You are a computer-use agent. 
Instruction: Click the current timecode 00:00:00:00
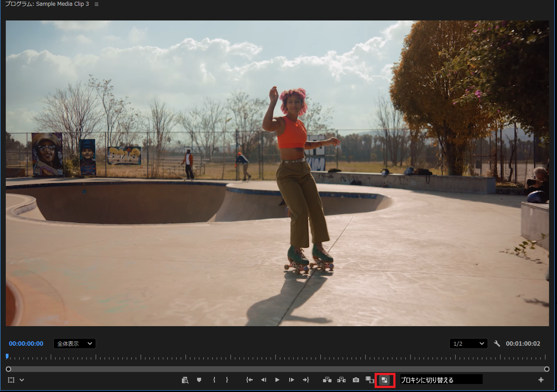tap(26, 344)
